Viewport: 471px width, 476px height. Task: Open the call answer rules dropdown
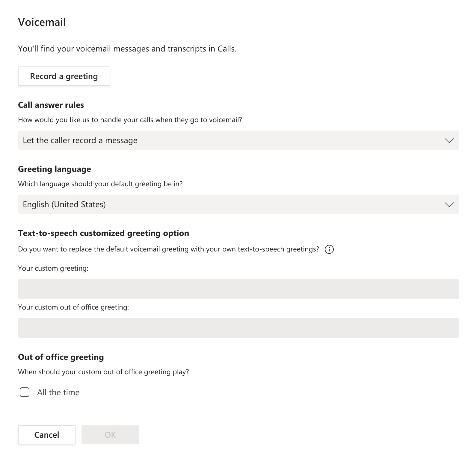(x=238, y=140)
